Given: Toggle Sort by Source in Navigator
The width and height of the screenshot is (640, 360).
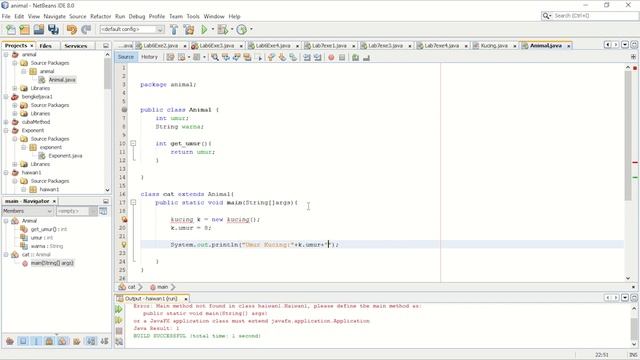Looking at the screenshot, I should click(x=104, y=341).
